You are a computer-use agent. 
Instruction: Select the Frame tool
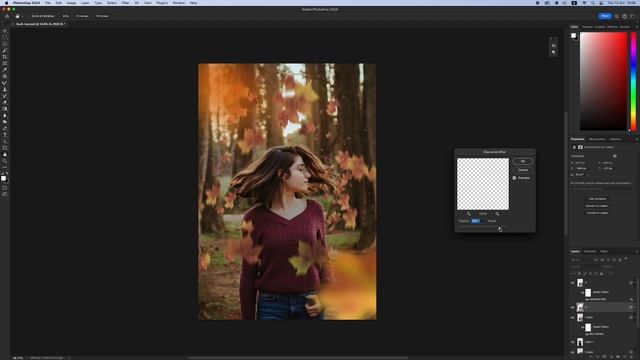tap(4, 64)
